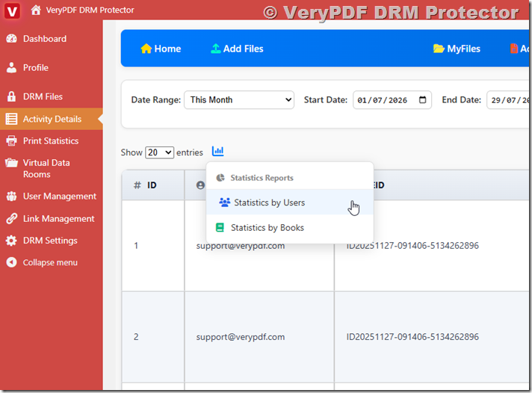Viewport: 532px width, 393px height.
Task: Click the upload icon next to Add Files
Action: (215, 49)
